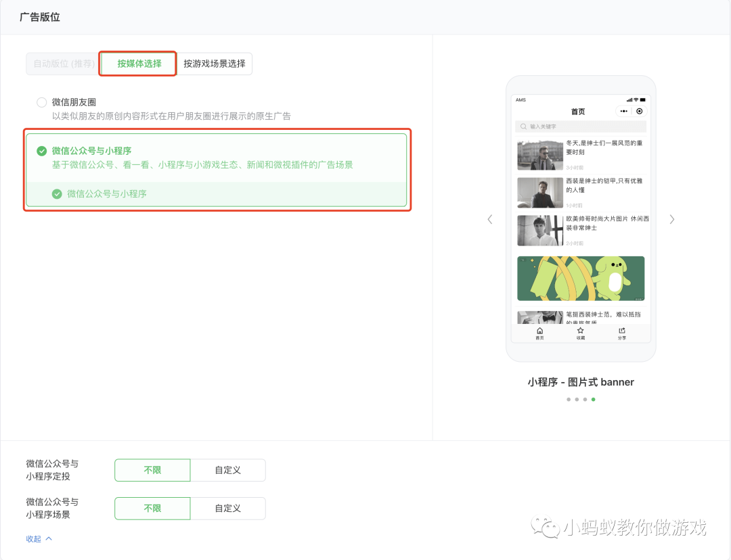Choose 不限 for 微信公众号与小程序定投

[152, 470]
